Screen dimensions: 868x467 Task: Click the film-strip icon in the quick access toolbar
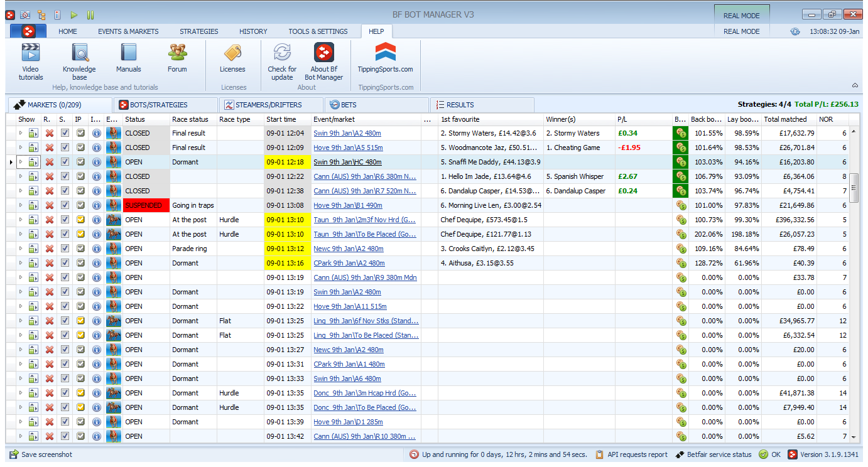pyautogui.click(x=58, y=14)
